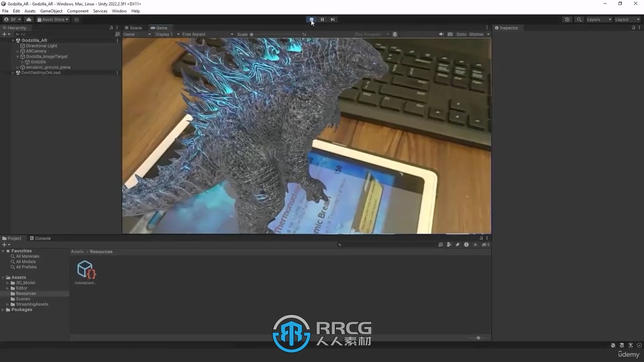This screenshot has width=644, height=362.
Task: Toggle the Stats overlay
Action: pyautogui.click(x=461, y=34)
